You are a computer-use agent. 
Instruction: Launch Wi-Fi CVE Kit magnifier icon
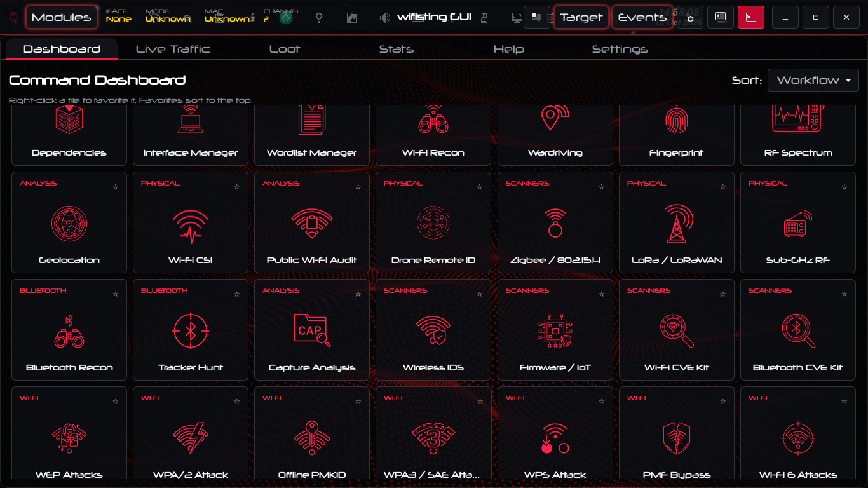point(676,331)
